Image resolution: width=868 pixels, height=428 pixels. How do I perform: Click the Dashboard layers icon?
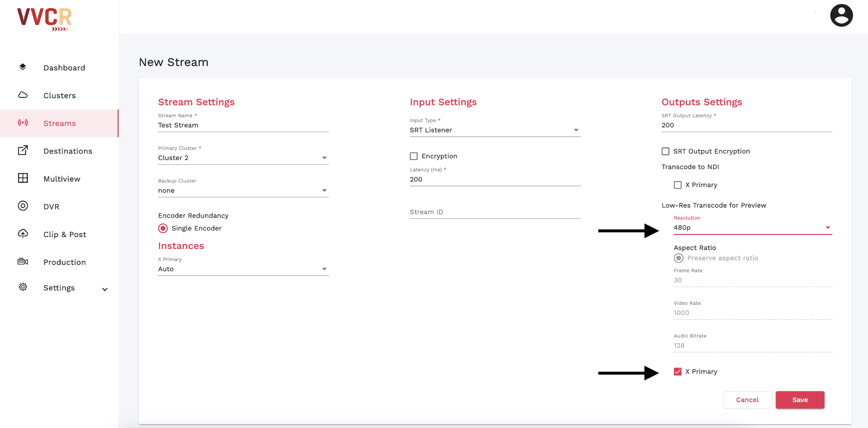pyautogui.click(x=23, y=67)
